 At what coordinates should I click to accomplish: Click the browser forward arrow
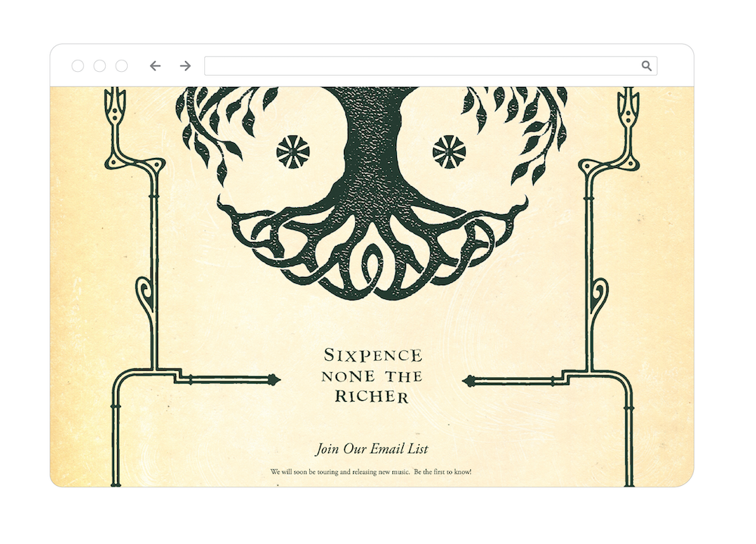click(186, 66)
